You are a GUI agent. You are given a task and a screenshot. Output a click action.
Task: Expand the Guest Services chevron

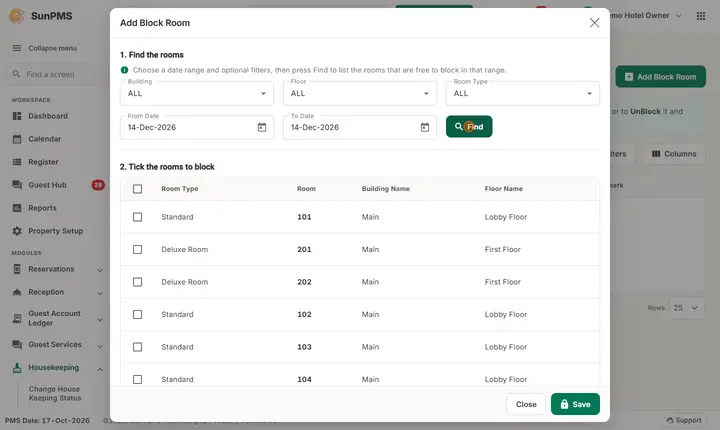tap(100, 345)
